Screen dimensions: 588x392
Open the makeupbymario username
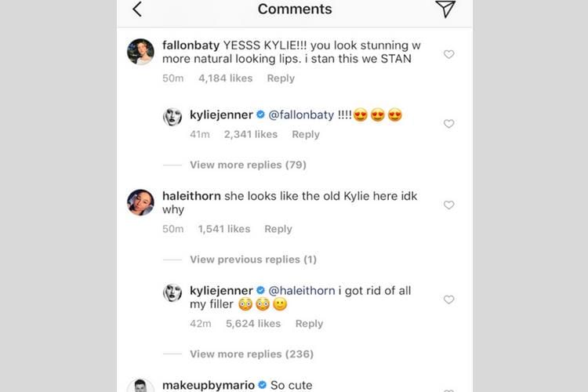[207, 386]
